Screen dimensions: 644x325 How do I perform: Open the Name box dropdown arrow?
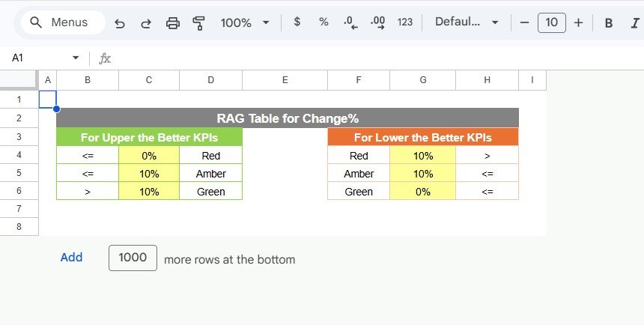point(76,58)
